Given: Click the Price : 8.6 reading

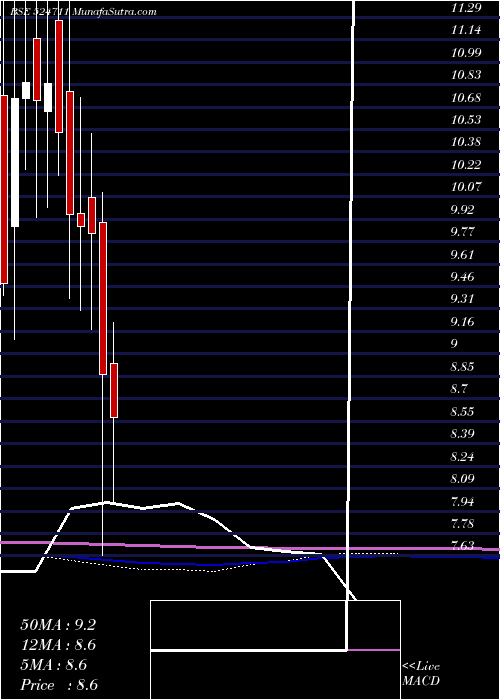Looking at the screenshot, I should click(59, 685).
